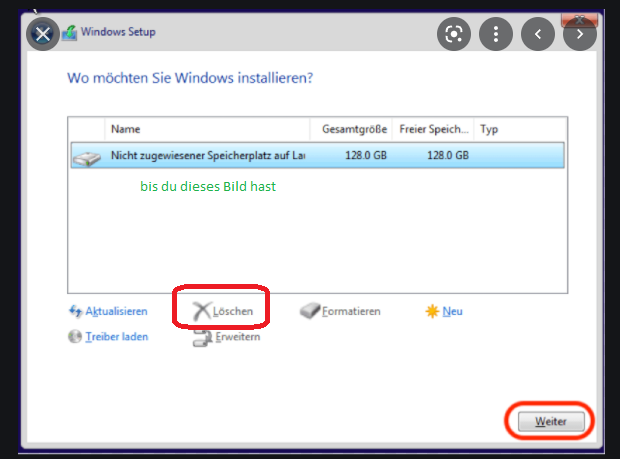Click the Formatieren drive icon
The width and height of the screenshot is (620, 459).
click(310, 311)
